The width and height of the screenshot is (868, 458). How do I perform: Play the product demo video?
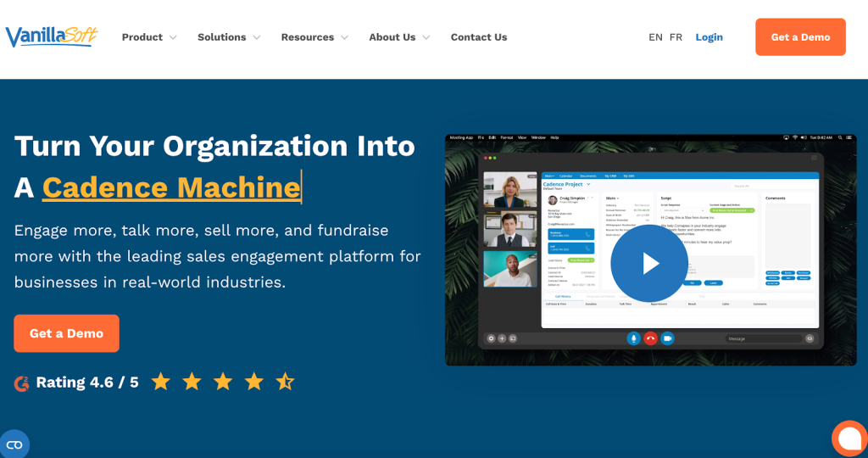tap(649, 264)
